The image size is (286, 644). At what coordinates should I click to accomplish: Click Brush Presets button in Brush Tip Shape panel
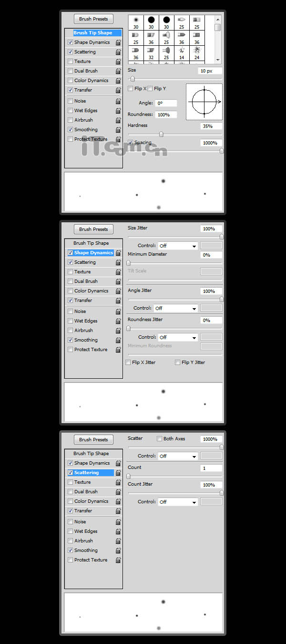pyautogui.click(x=93, y=19)
